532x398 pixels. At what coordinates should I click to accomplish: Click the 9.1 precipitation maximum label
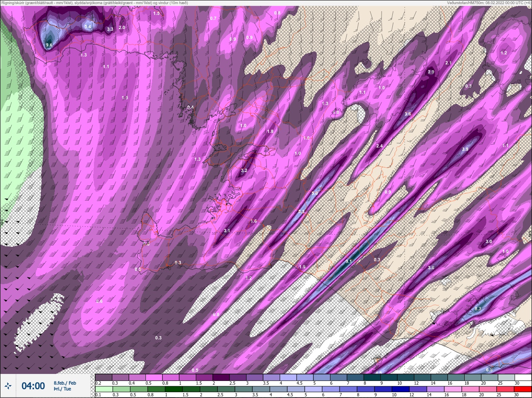coord(349,261)
